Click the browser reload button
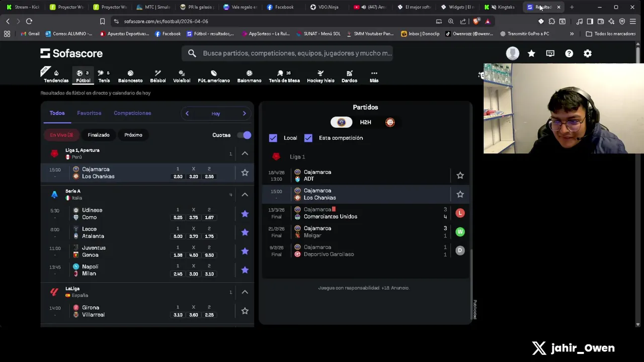This screenshot has width=644, height=362. click(x=29, y=21)
